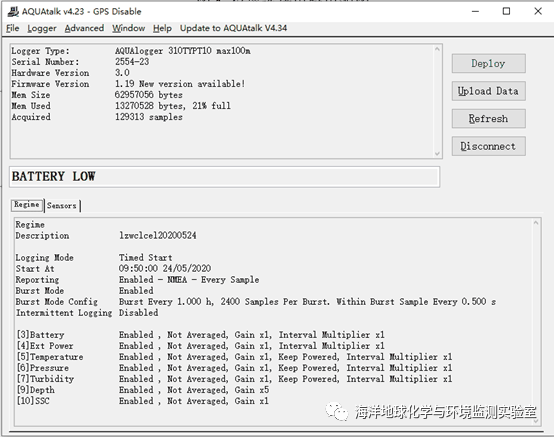This screenshot has width=554, height=437.
Task: Maximize the AQUAtalk window
Action: tap(506, 12)
